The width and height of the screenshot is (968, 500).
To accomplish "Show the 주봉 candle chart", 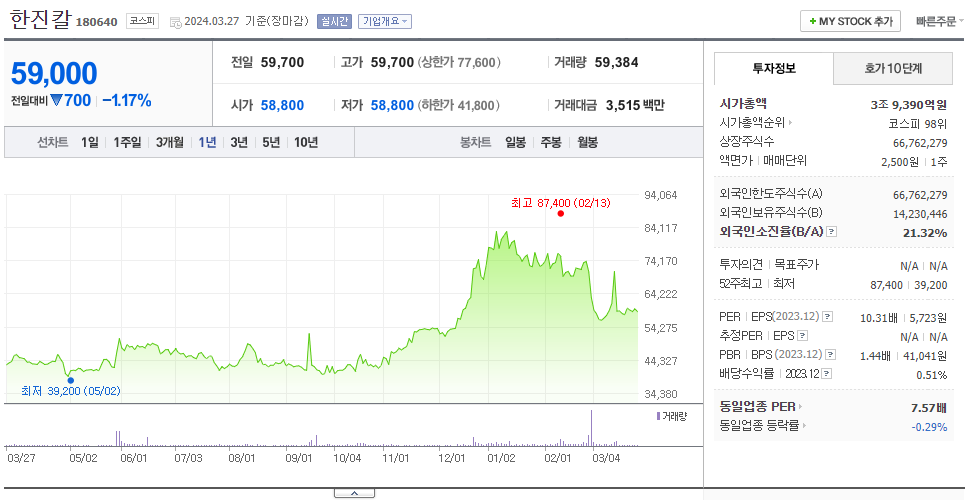I will click(x=551, y=143).
